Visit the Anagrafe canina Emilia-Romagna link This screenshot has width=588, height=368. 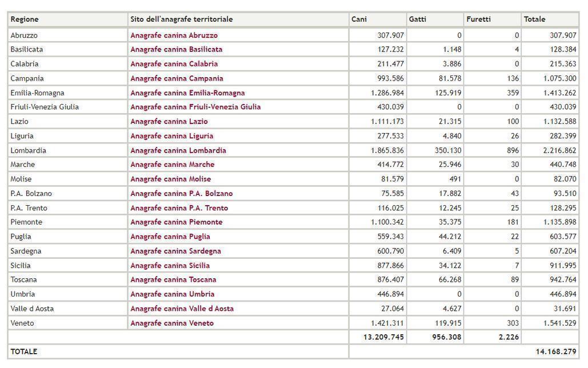(187, 93)
